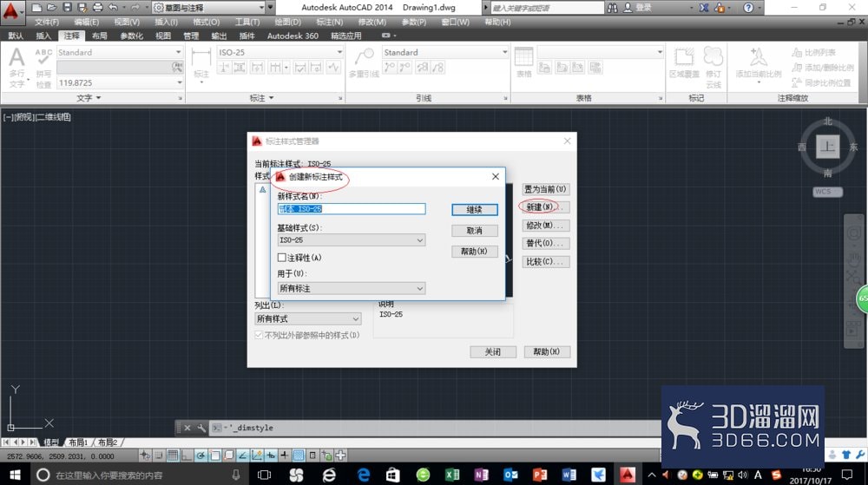This screenshot has width=868, height=485.
Task: Click the Multiline Text (多行文字) tool
Action: point(17,68)
